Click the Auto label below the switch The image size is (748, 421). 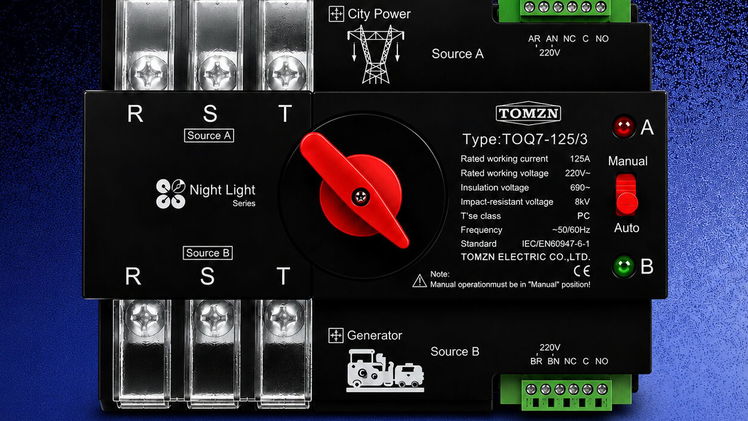tap(626, 228)
